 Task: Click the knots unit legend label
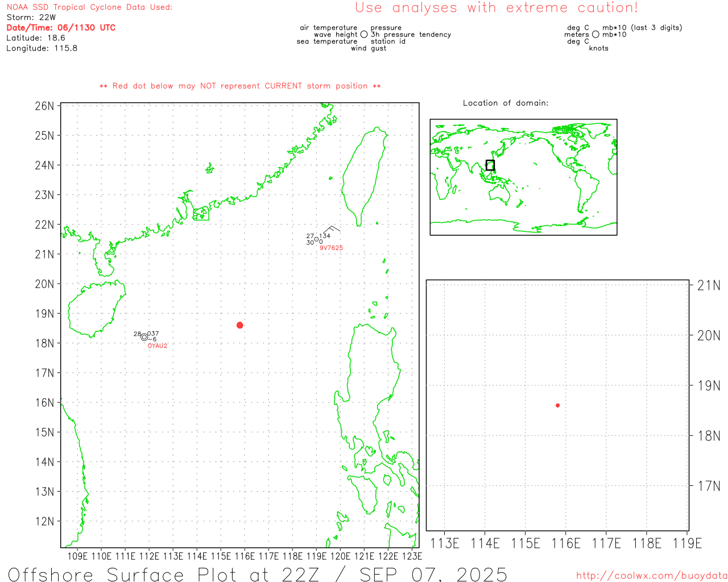[x=599, y=48]
